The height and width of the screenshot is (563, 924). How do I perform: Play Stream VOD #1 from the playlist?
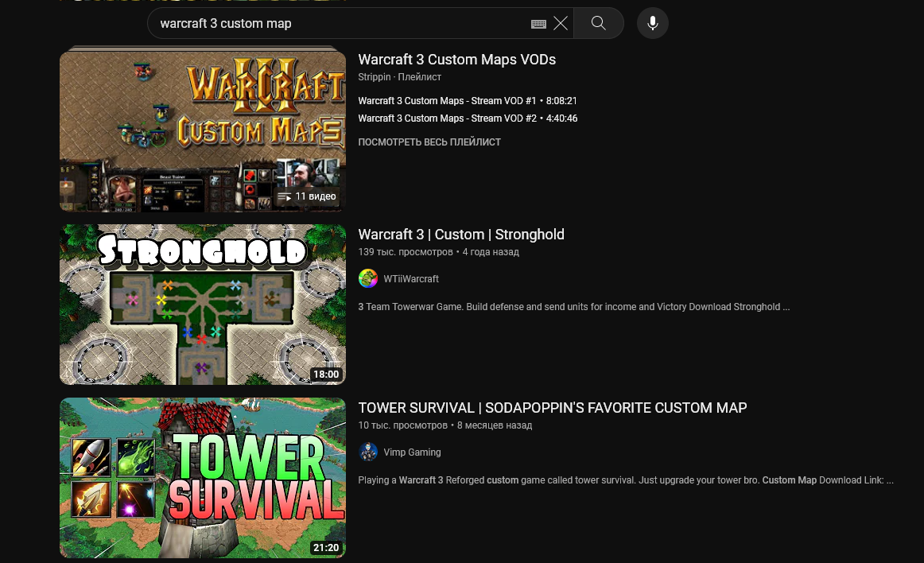468,101
